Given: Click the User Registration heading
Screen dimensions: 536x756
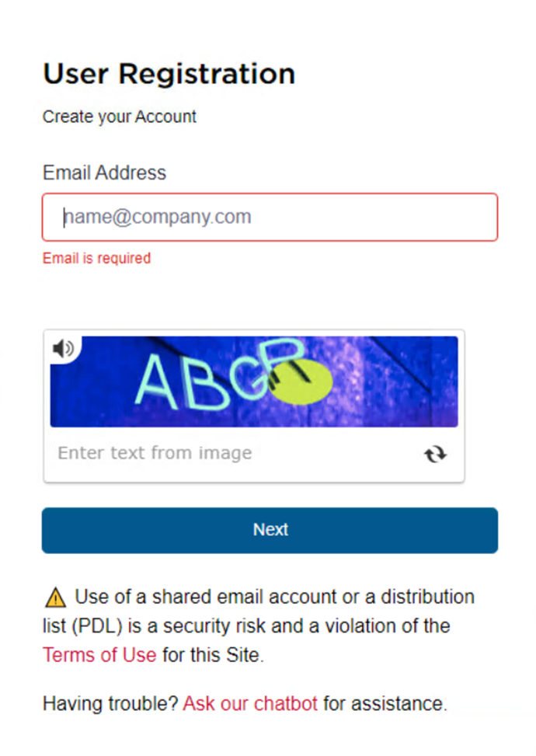Looking at the screenshot, I should (x=169, y=75).
